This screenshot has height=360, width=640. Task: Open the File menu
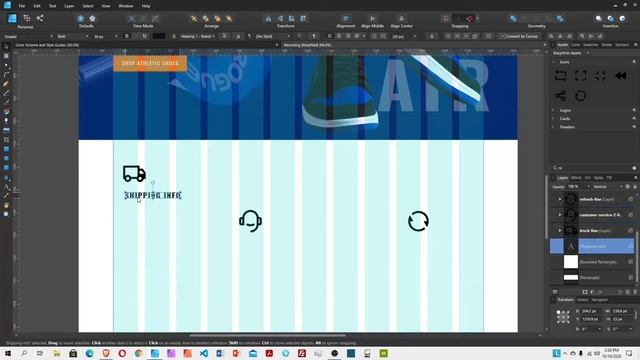22,6
